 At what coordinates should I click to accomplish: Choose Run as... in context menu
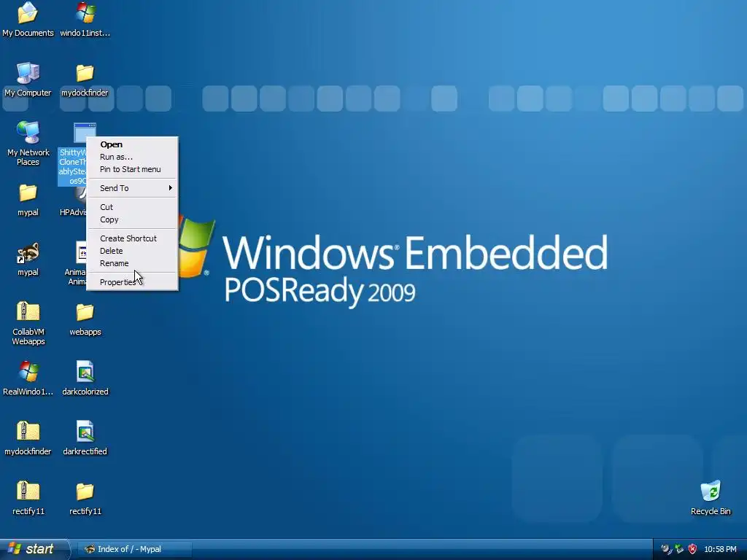pos(132,157)
